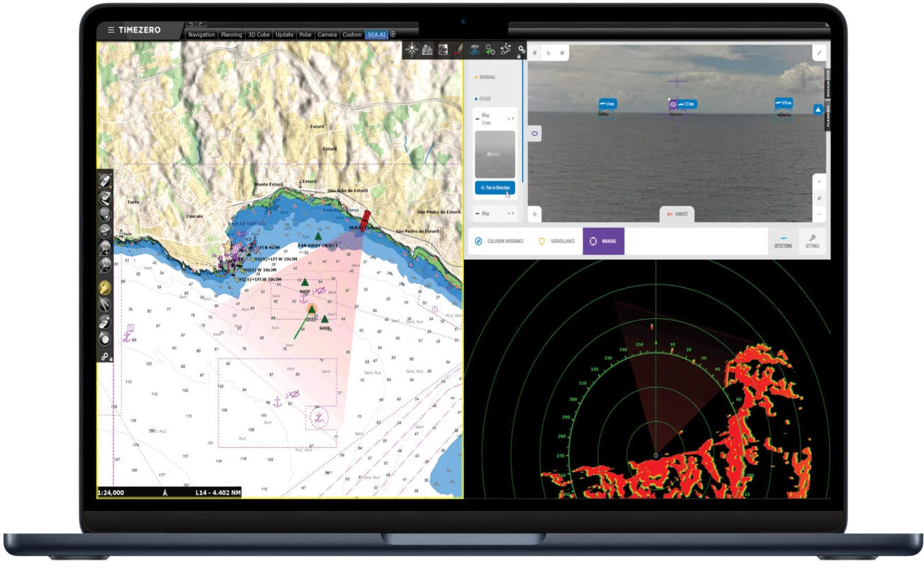The height and width of the screenshot is (569, 924).
Task: Add a new workspace with plus icon
Action: (393, 34)
